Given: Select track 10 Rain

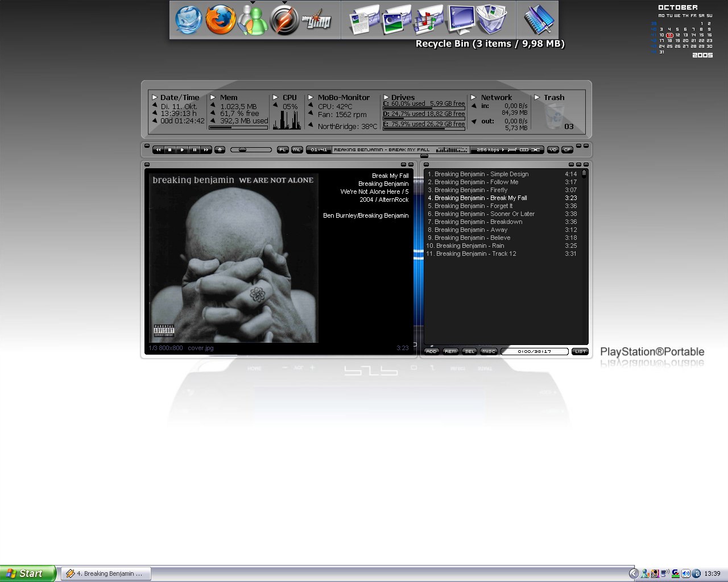Looking at the screenshot, I should click(x=502, y=246).
